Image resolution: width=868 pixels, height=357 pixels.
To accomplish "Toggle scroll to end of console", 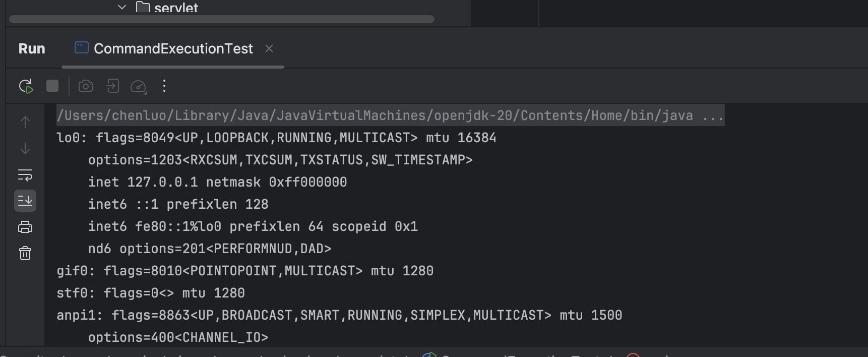I will click(x=25, y=201).
